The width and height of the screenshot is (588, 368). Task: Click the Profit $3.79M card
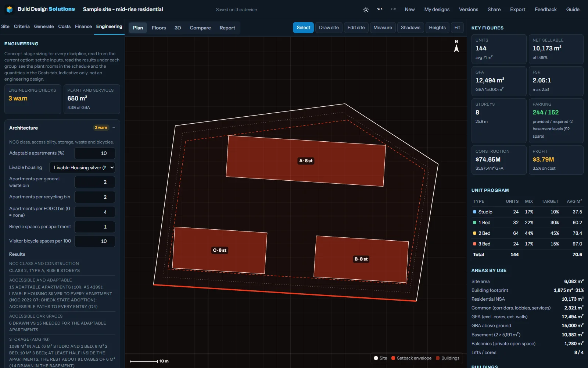(x=556, y=160)
